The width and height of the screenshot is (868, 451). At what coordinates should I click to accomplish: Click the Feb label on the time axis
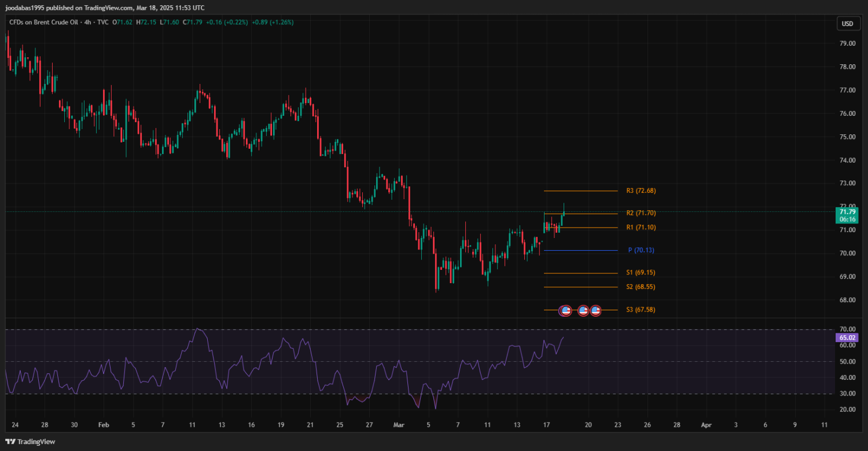click(104, 425)
